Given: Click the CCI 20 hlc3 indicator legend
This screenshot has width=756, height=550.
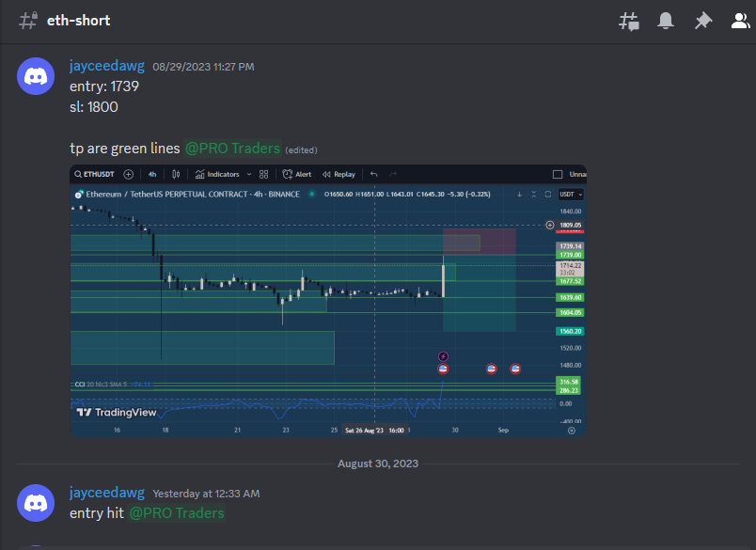Looking at the screenshot, I should pos(113,385).
